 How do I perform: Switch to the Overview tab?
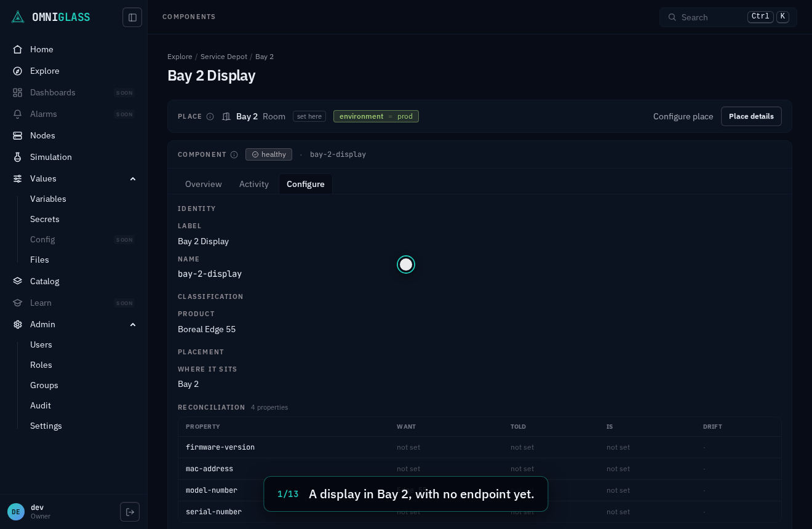[204, 184]
